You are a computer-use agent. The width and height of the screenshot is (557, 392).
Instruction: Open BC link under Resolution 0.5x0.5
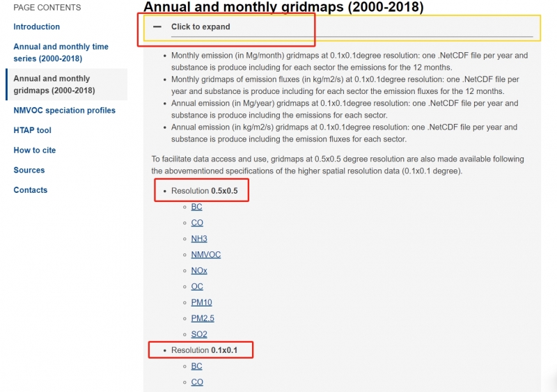(x=196, y=207)
